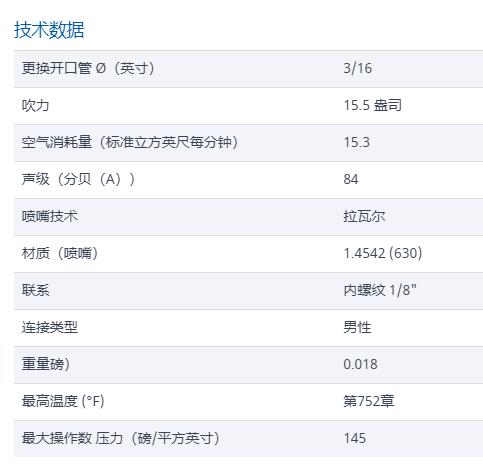Screen dimensions: 483x466
Task: Click the weight value 0.018
Action: pyautogui.click(x=360, y=364)
